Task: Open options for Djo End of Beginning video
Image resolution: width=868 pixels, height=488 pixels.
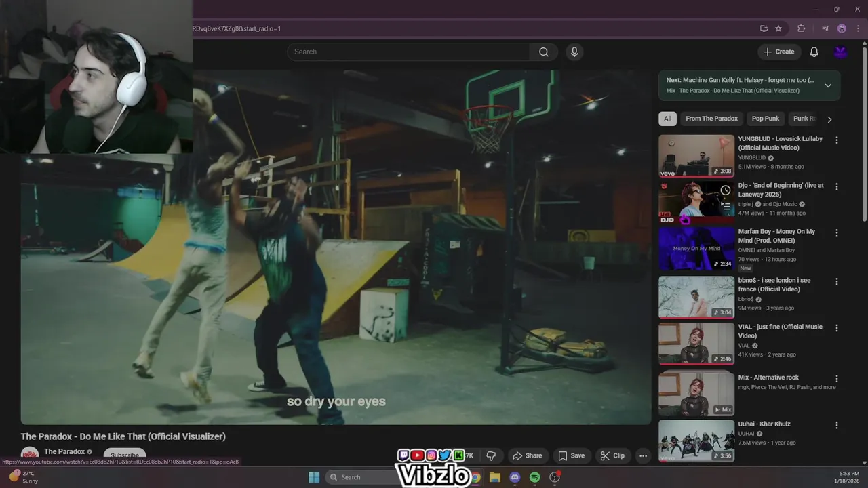Action: click(836, 186)
